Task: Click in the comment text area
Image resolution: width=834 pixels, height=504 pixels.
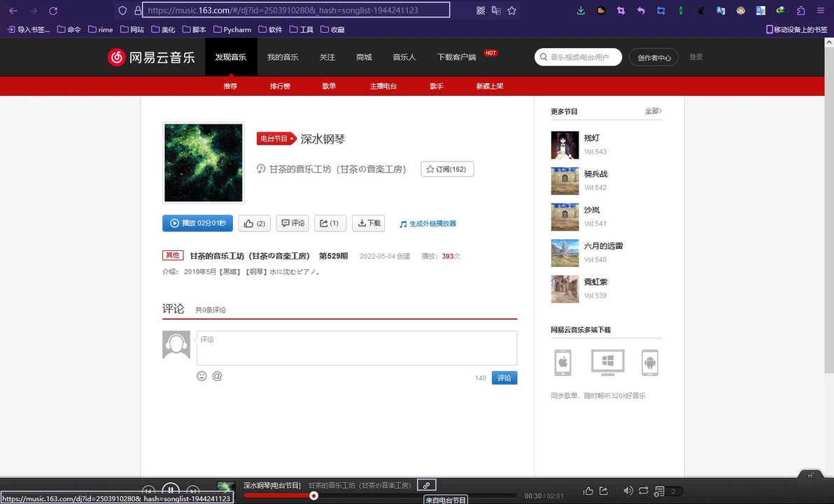Action: coord(357,348)
